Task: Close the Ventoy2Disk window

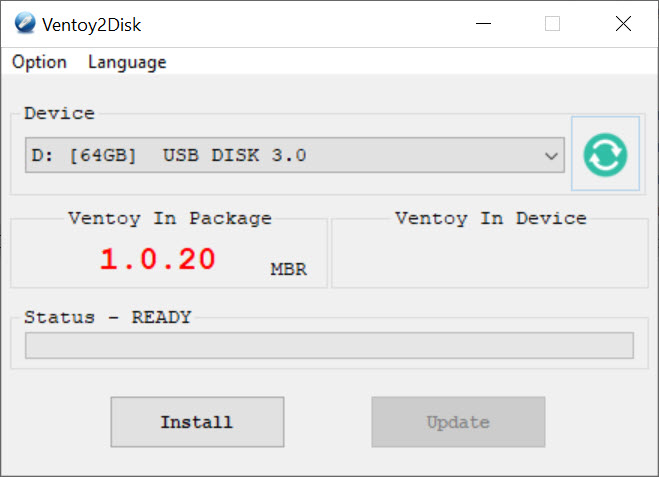Action: (623, 24)
